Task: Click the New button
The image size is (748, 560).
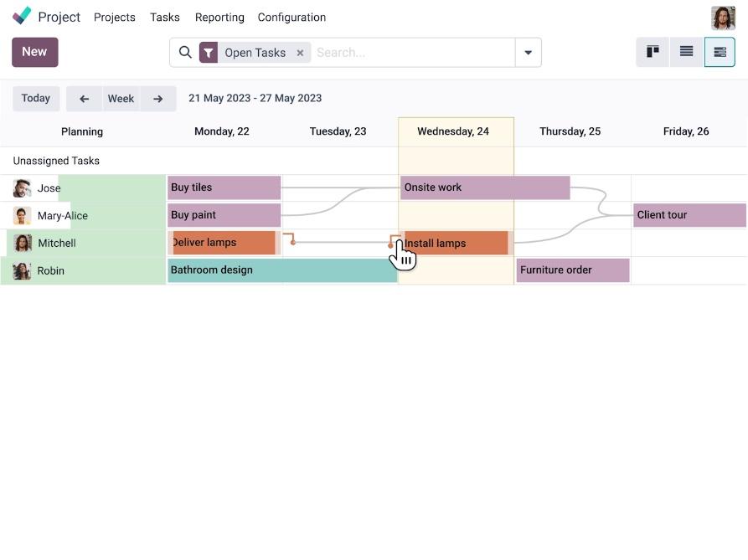Action: 34,52
